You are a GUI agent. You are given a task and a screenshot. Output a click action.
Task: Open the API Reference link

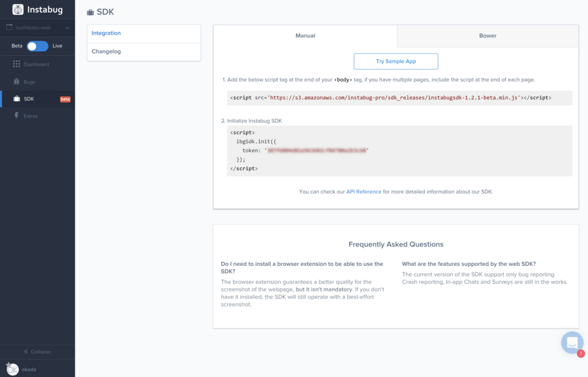pyautogui.click(x=363, y=191)
